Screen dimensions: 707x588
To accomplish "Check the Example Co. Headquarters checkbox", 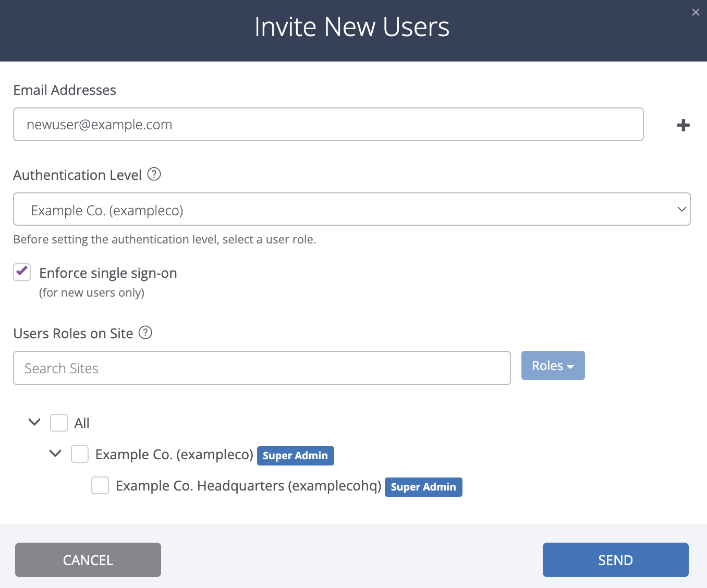I will (100, 485).
